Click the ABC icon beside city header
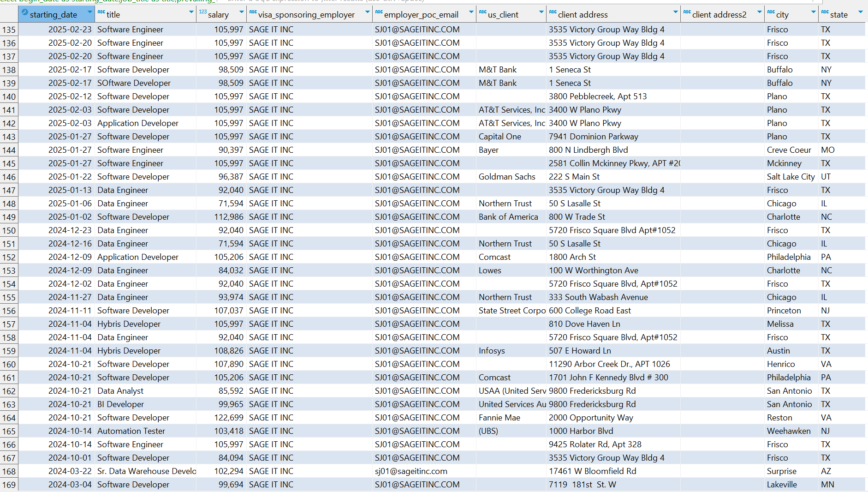868x492 pixels. pos(771,12)
